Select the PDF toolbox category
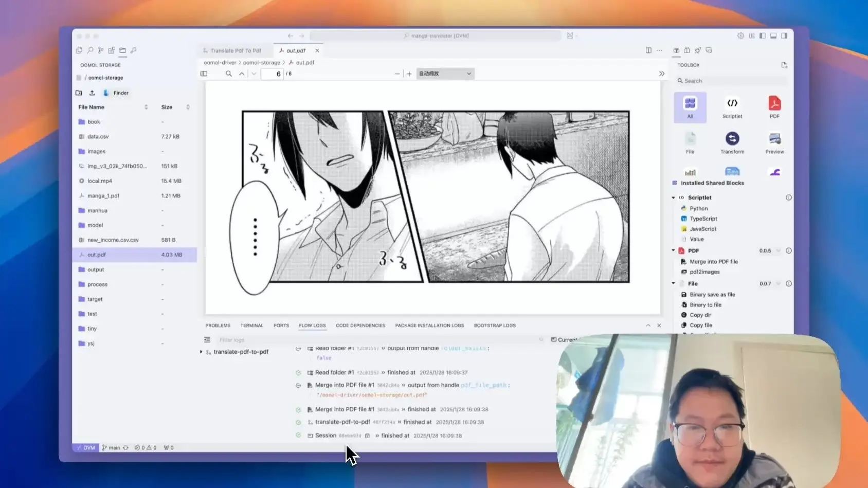This screenshot has height=488, width=868. tap(774, 107)
